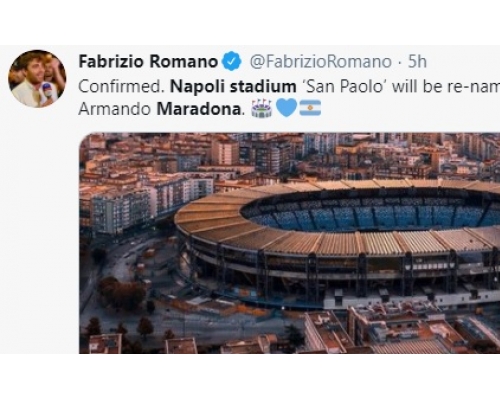The width and height of the screenshot is (500, 400).
Task: Click the blue heart emoji
Action: click(x=286, y=109)
